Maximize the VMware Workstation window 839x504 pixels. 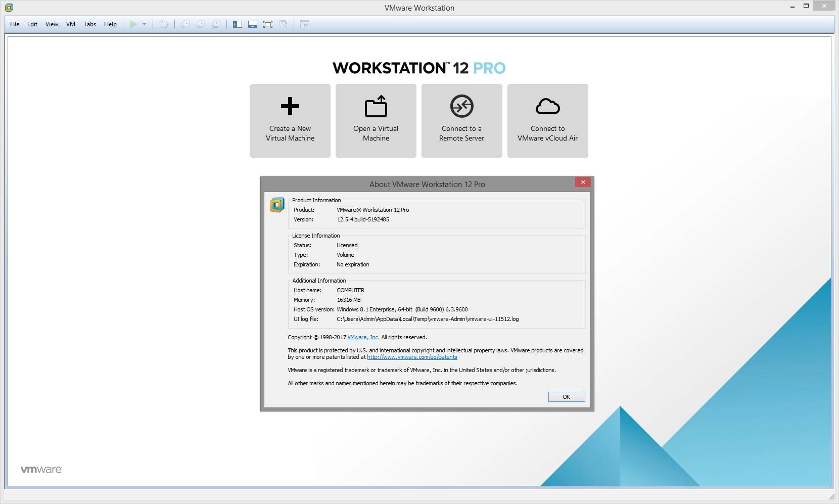[x=806, y=7]
